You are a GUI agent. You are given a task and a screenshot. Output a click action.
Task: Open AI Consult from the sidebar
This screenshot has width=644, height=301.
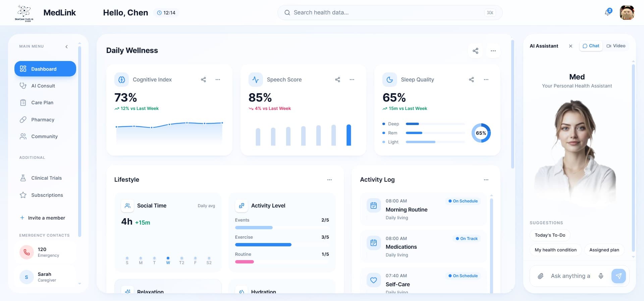click(45, 86)
